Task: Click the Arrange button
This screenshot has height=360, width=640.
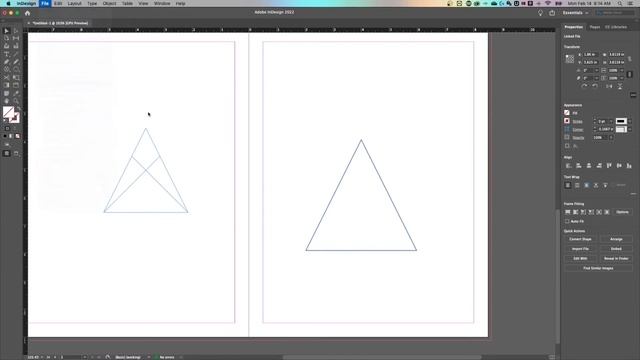Action: point(616,239)
